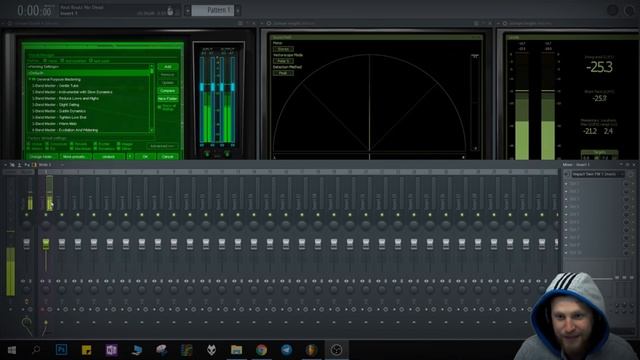The image size is (640, 360).
Task: Open the Meter 'Stereo' dropdown
Action: pos(283,49)
